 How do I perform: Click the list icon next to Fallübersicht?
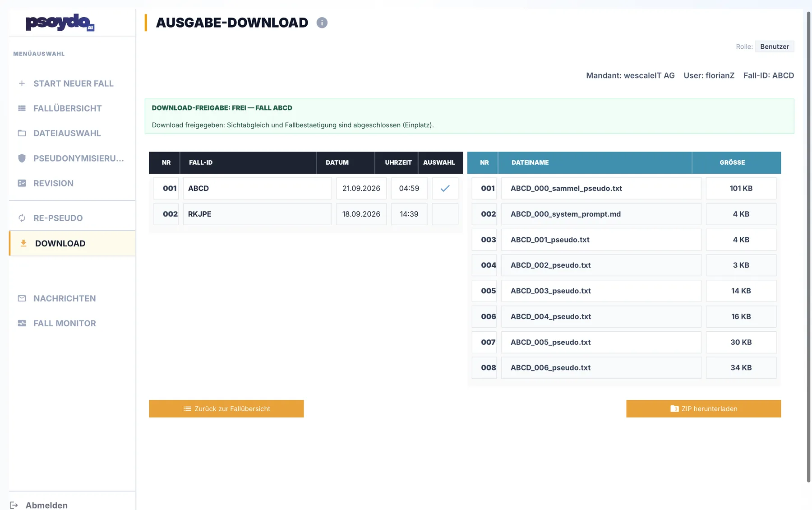[22, 108]
